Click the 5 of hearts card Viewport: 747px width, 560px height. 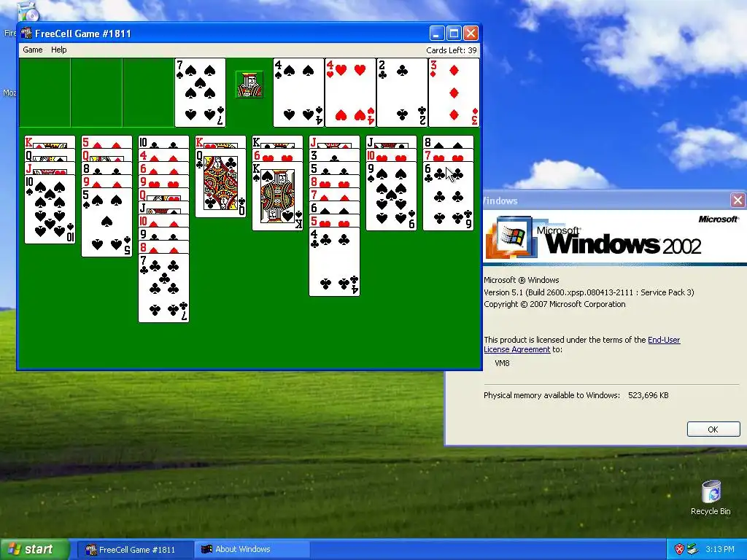coord(334,220)
